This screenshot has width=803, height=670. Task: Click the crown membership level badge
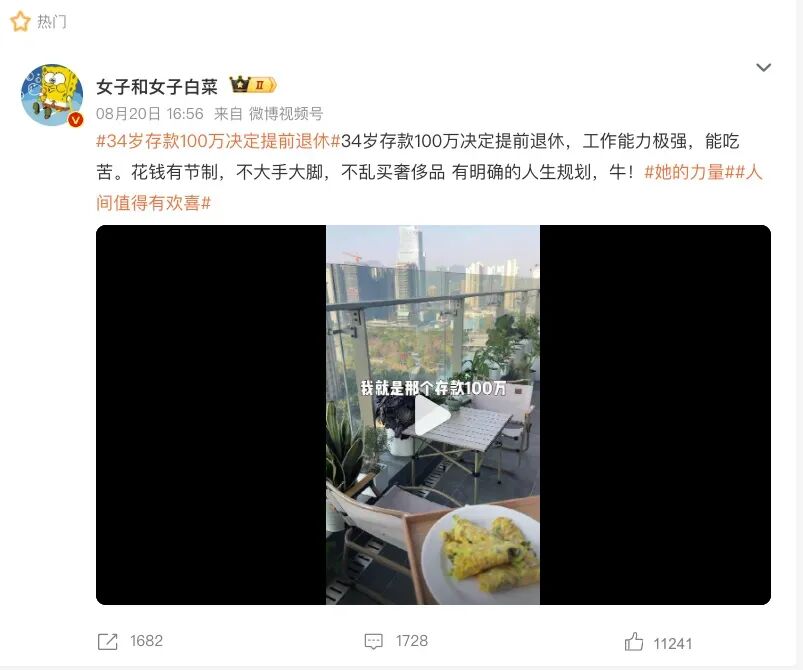coord(252,85)
